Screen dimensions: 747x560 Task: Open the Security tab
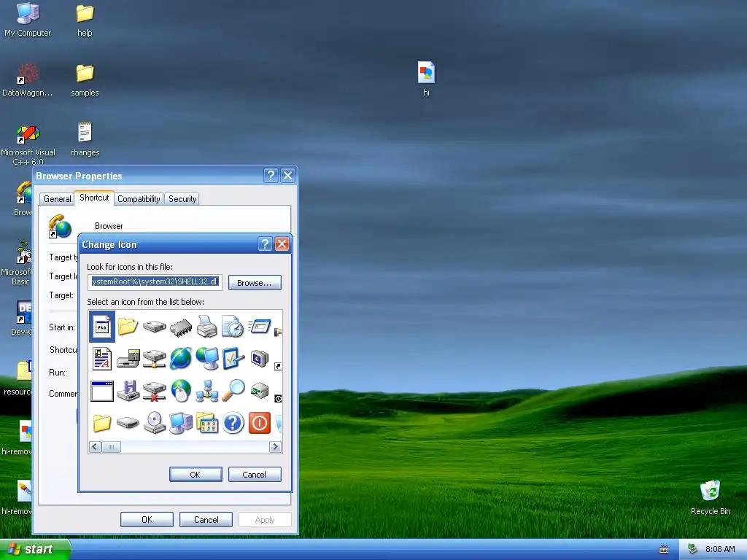click(x=182, y=199)
